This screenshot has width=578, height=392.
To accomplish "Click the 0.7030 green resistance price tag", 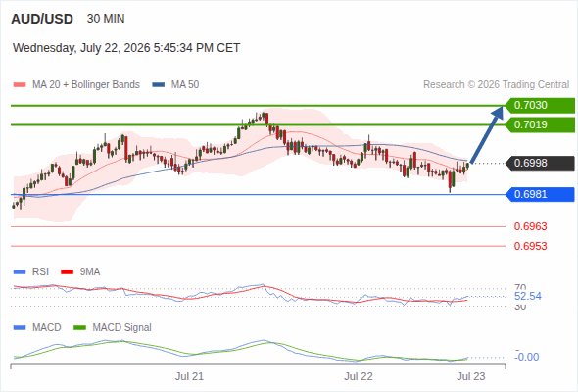I will pyautogui.click(x=540, y=106).
